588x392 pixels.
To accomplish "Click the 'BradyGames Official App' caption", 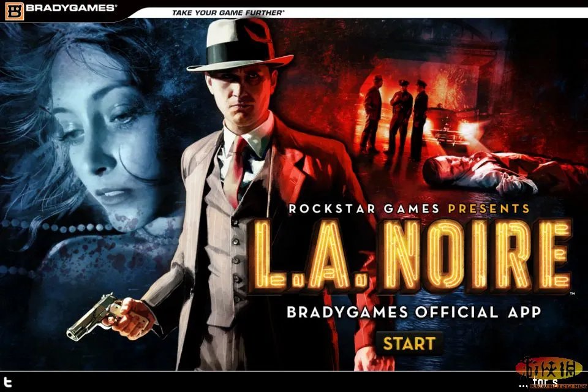I will (414, 312).
